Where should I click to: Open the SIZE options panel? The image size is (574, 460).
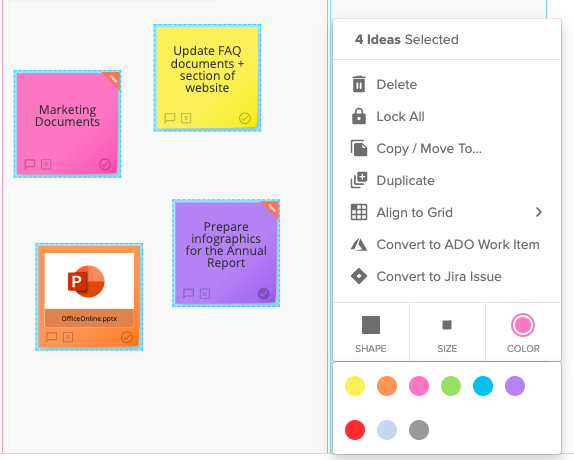[x=447, y=332]
